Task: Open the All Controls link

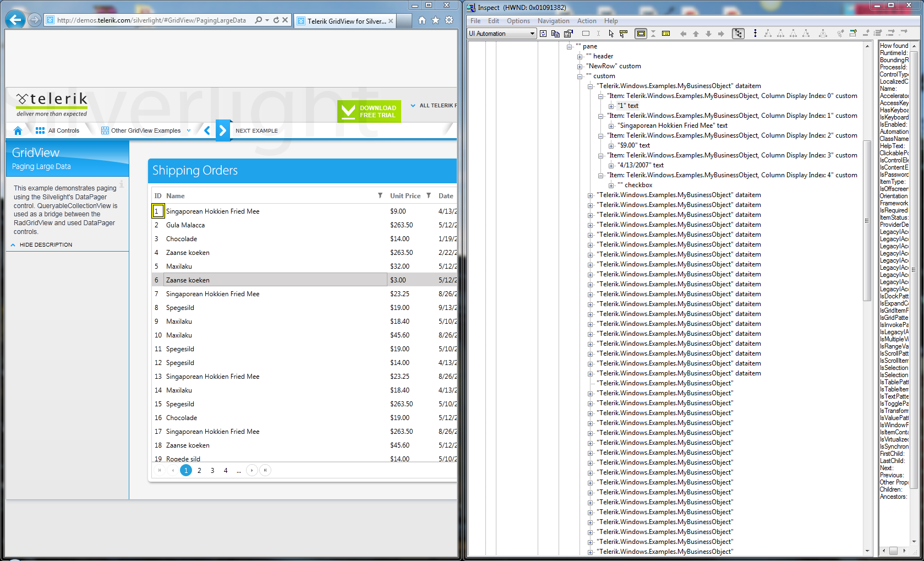Action: (x=57, y=130)
